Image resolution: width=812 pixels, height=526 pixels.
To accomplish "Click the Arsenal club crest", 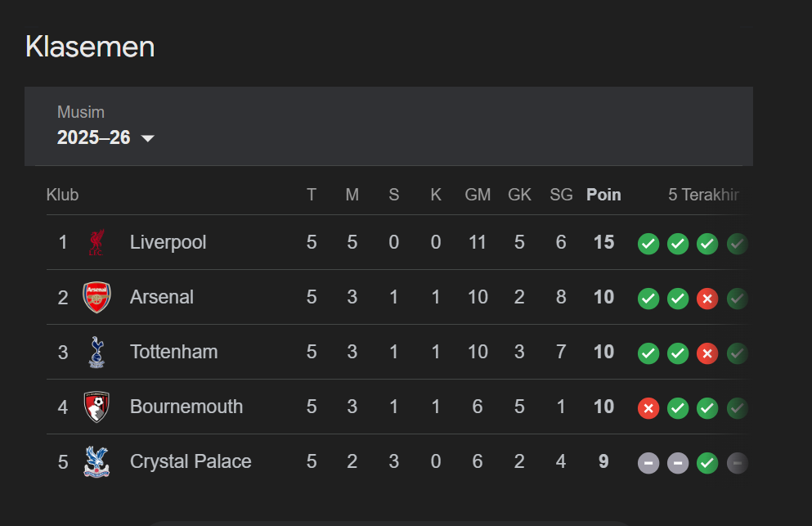I will coord(96,297).
